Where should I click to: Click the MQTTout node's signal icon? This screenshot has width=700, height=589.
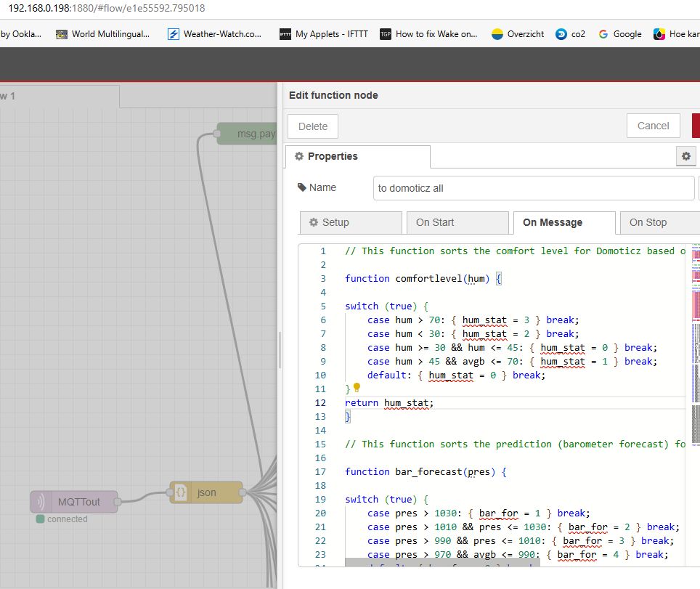pyautogui.click(x=40, y=502)
